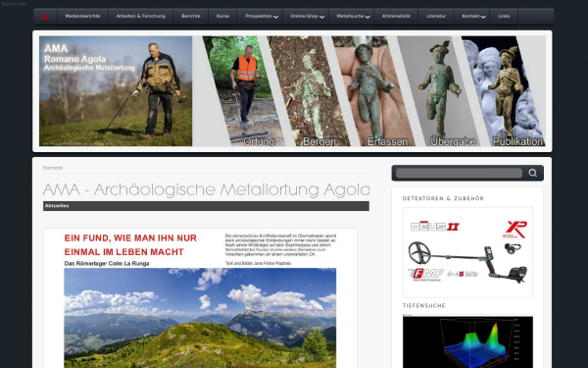
Task: Expand the Online-Shop dropdown arrow
Action: click(322, 17)
